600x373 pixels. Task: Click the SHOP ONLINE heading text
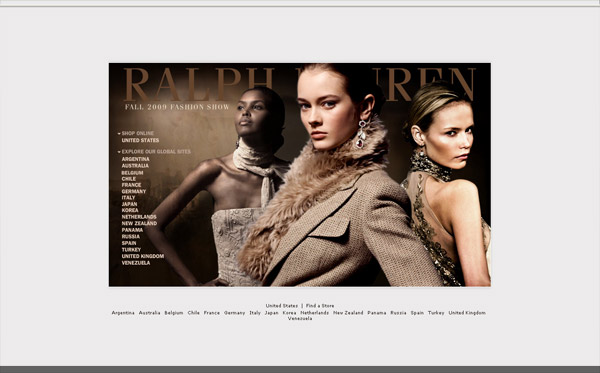pyautogui.click(x=138, y=134)
